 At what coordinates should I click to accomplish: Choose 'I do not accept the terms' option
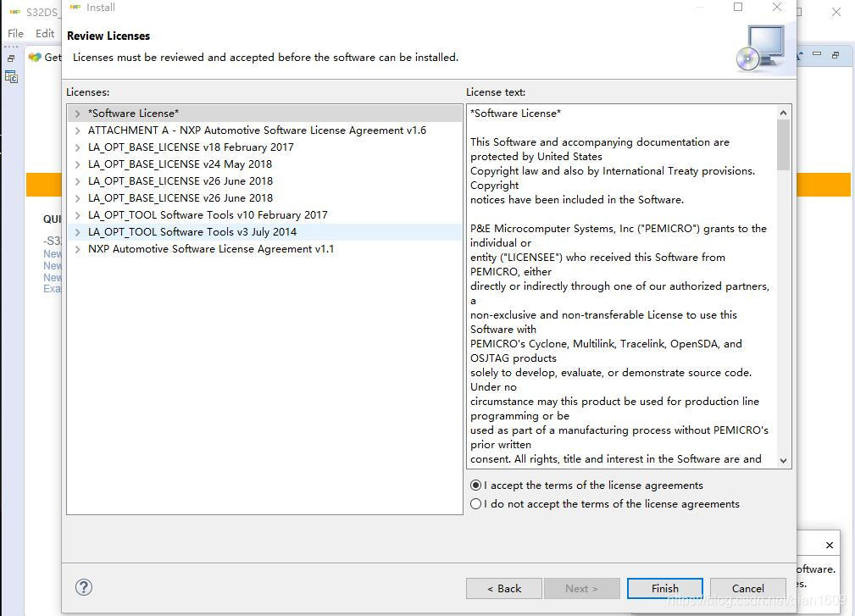tap(476, 504)
